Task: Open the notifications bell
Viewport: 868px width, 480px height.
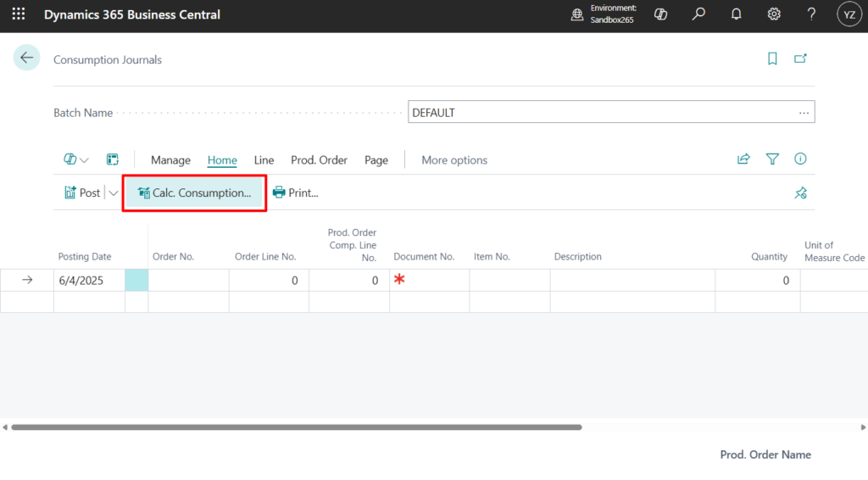Action: 736,14
